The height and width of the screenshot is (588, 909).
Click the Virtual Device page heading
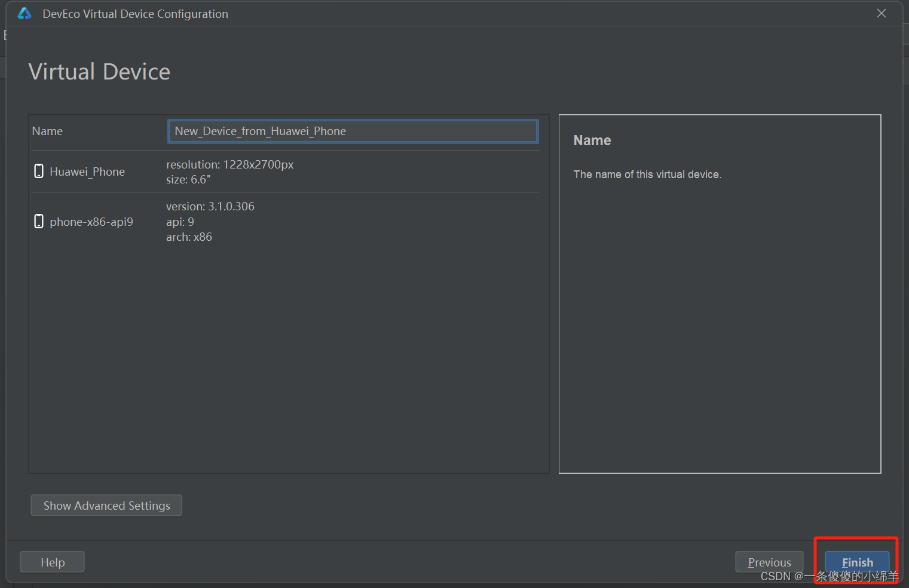[99, 72]
